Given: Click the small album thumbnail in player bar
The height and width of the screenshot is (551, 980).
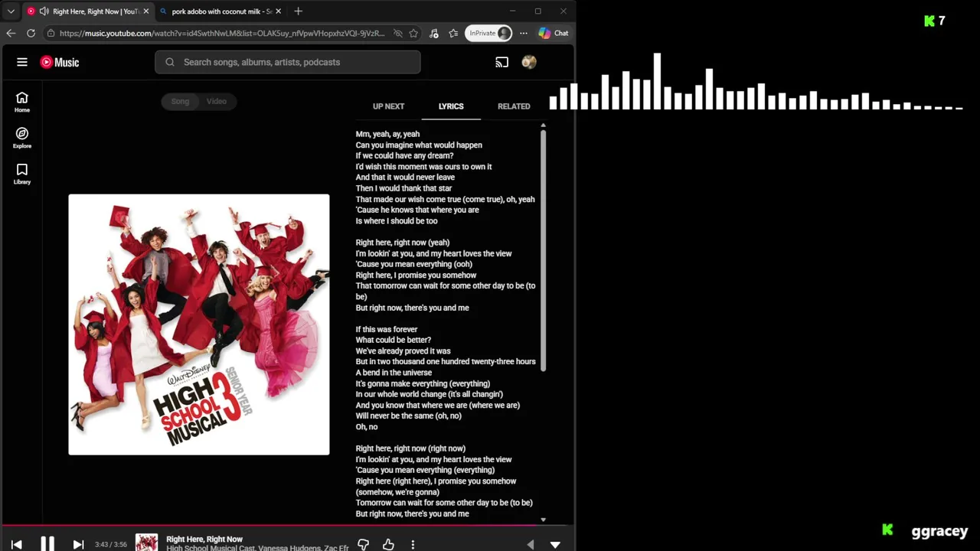Looking at the screenshot, I should pyautogui.click(x=146, y=543).
